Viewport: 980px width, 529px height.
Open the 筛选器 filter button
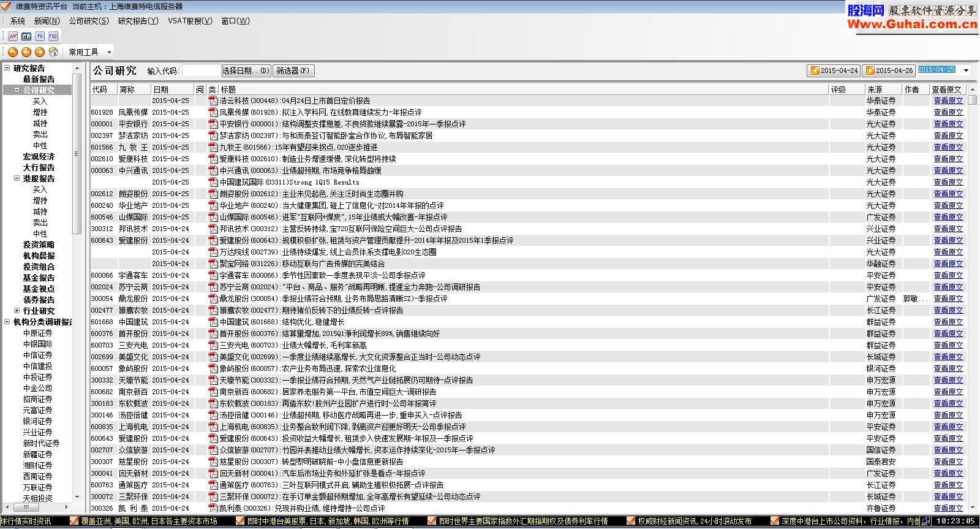tap(293, 70)
